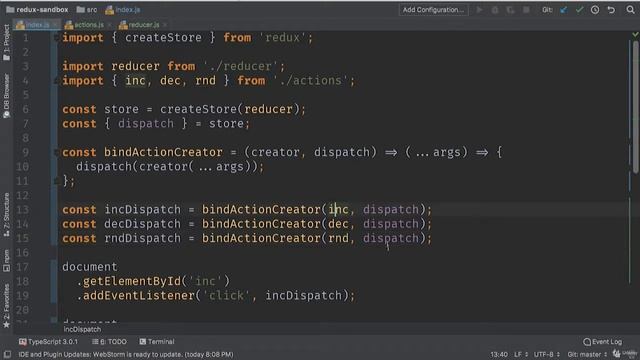This screenshot has height=360, width=640.
Task: Toggle fold end marker at line 11
Action: pos(56,181)
